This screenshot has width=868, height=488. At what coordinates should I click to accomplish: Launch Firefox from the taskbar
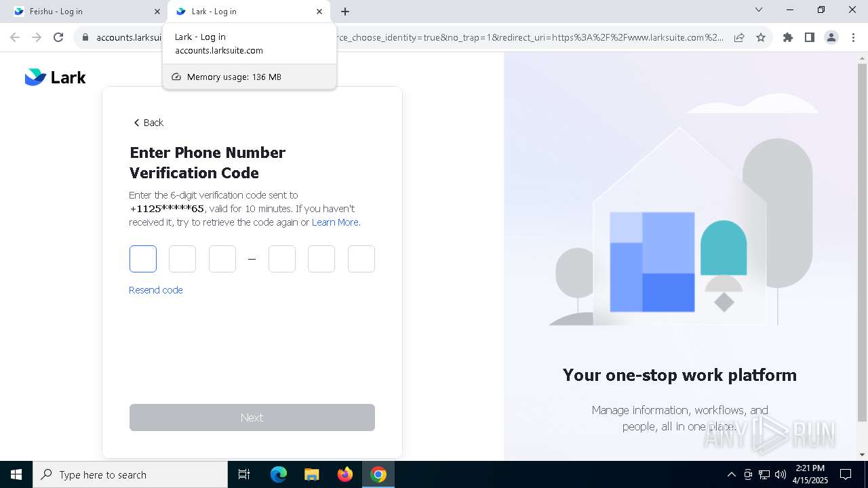tap(345, 474)
